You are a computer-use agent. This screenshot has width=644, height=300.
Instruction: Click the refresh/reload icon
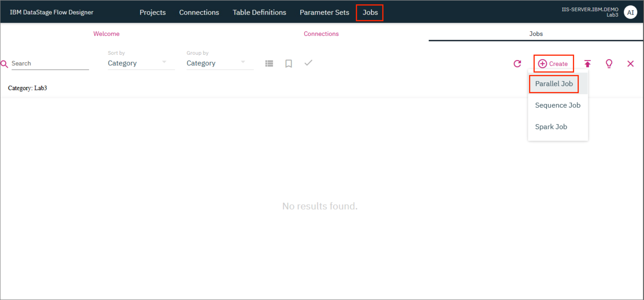[518, 63]
